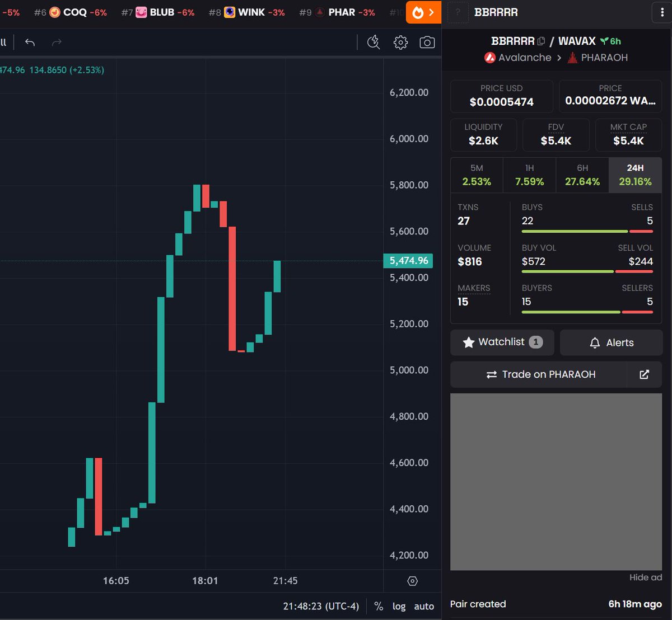Enable percentage scale with the '%' toggle

click(379, 606)
